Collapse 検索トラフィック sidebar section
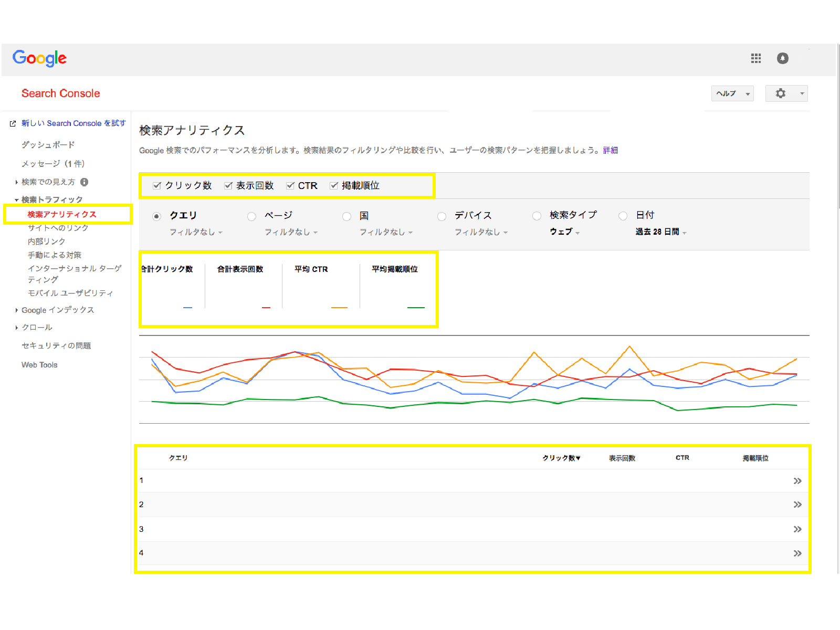 click(x=17, y=200)
